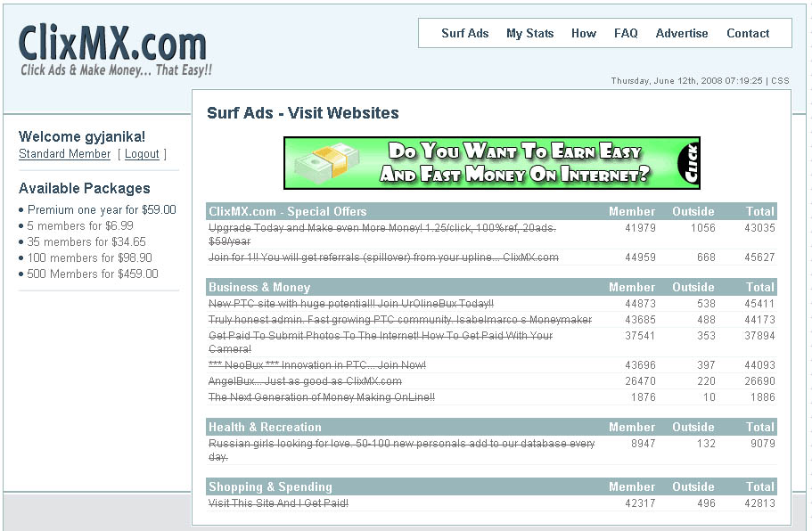Click the Business & Money category header
This screenshot has width=812, height=531.
coord(258,287)
